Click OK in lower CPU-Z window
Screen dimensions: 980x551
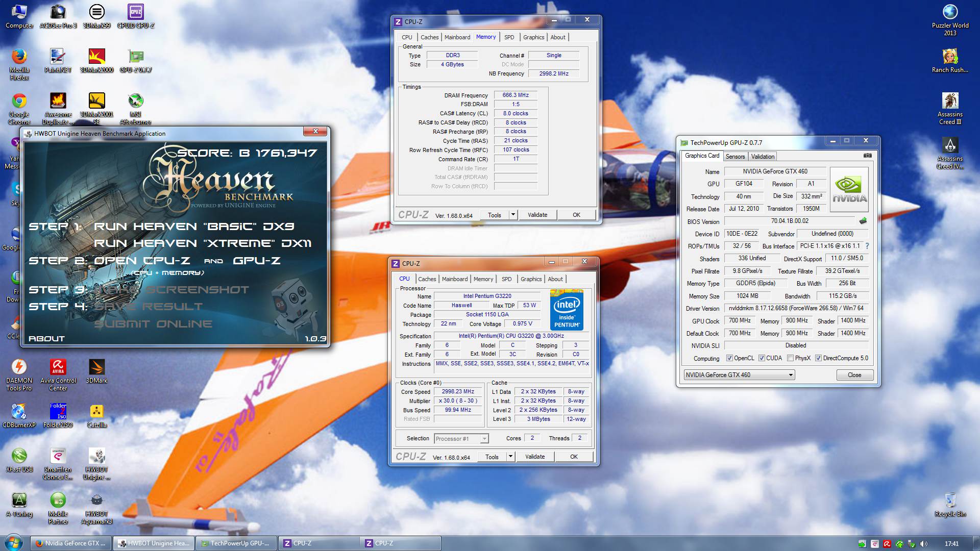click(x=574, y=457)
